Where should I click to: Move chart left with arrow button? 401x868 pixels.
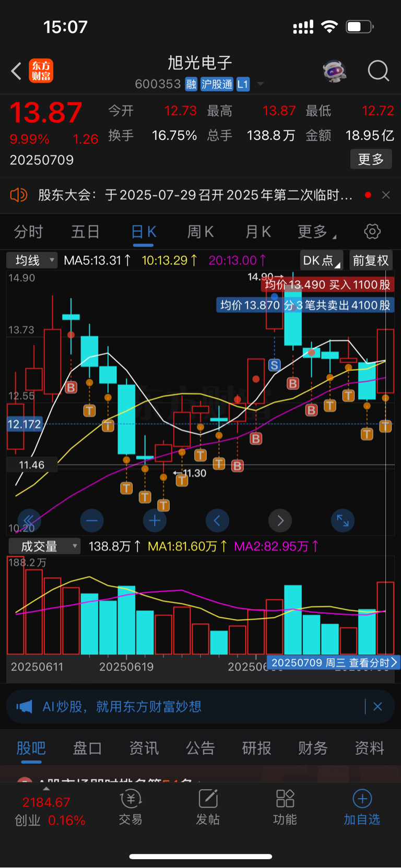217,520
